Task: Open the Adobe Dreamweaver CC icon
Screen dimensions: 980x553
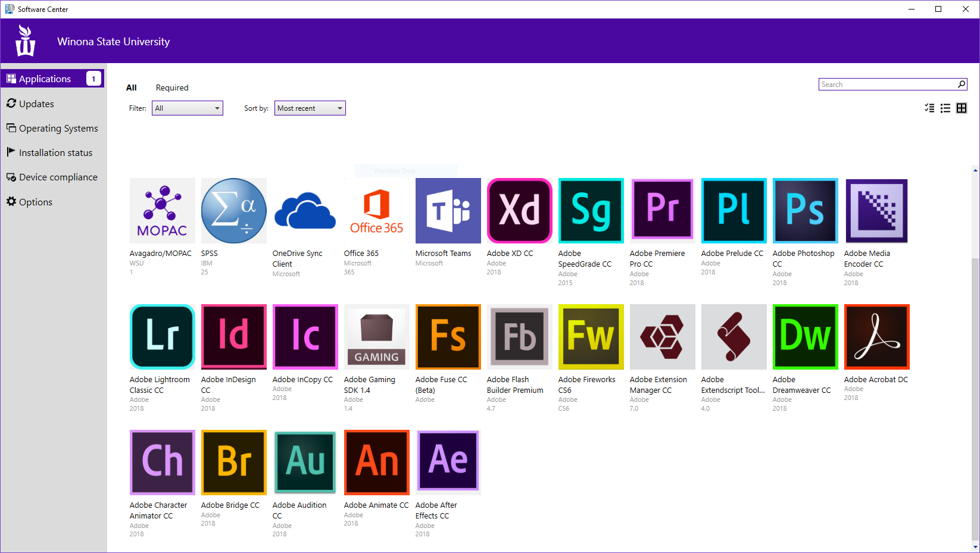Action: [805, 337]
